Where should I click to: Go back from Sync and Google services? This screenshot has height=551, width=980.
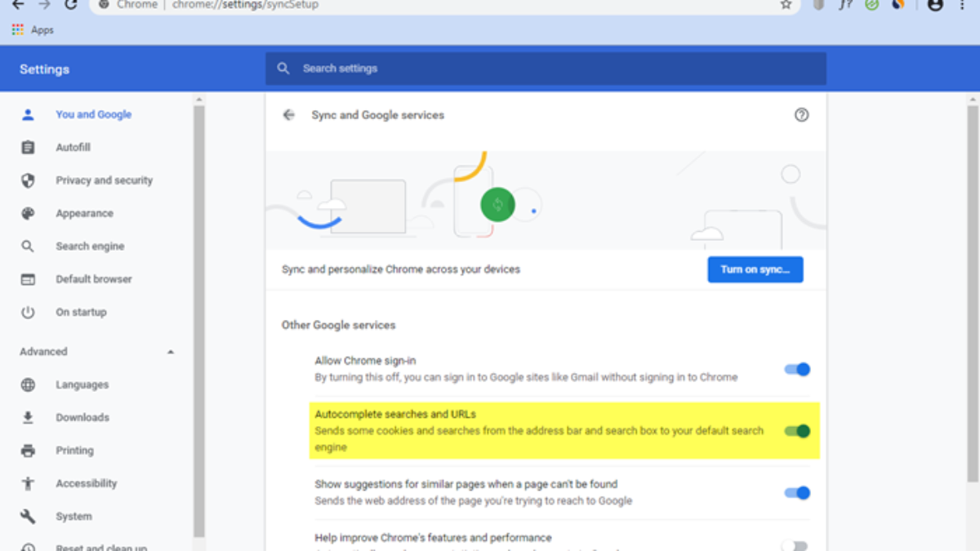coord(288,115)
